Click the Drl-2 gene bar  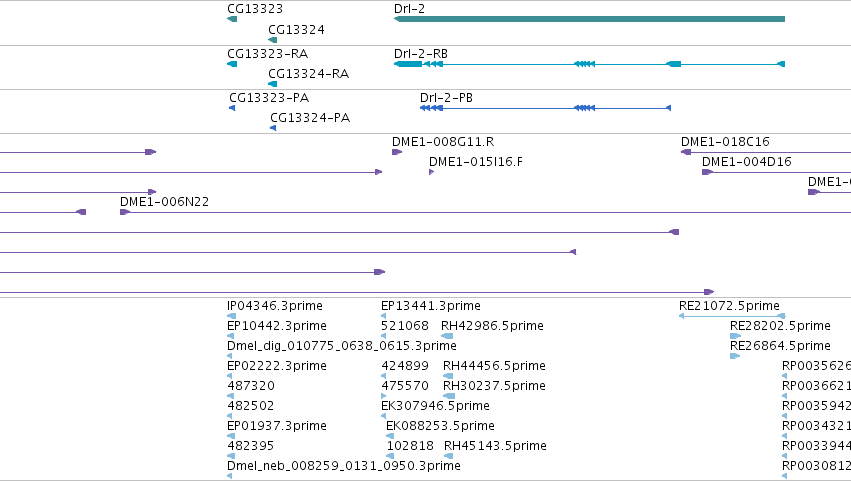[589, 19]
